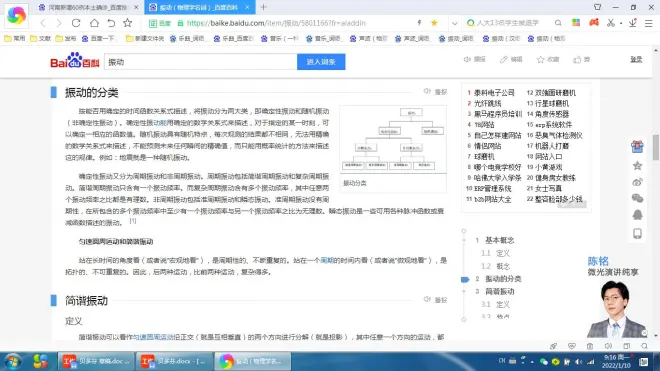
Task: Click the Weibo icon in right sidebar
Action: 637,182
